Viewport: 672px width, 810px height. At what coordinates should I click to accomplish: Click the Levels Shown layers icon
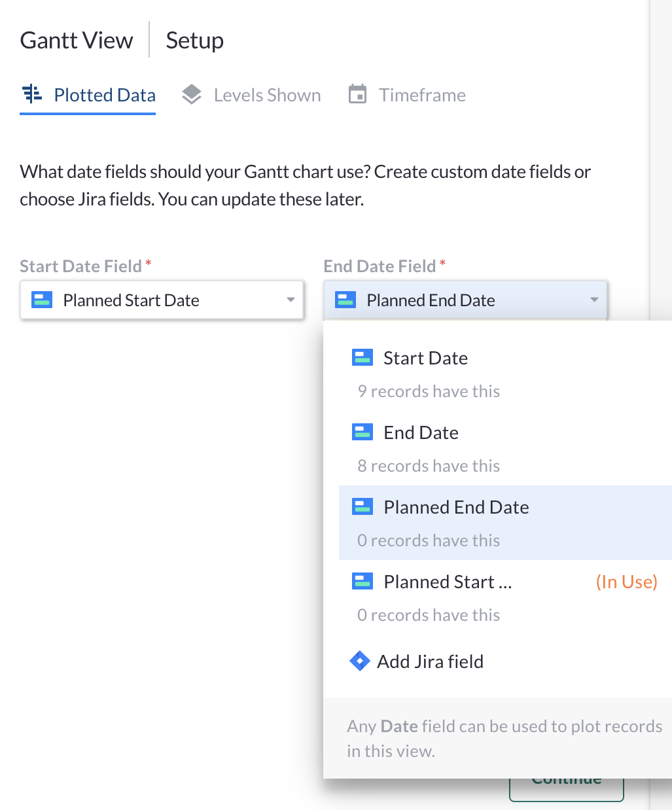pos(192,95)
